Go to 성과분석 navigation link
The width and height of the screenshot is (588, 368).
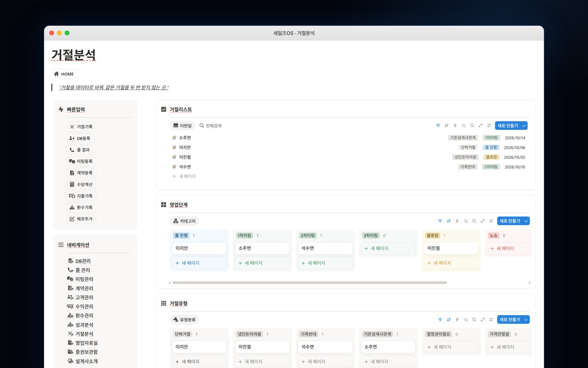80,325
